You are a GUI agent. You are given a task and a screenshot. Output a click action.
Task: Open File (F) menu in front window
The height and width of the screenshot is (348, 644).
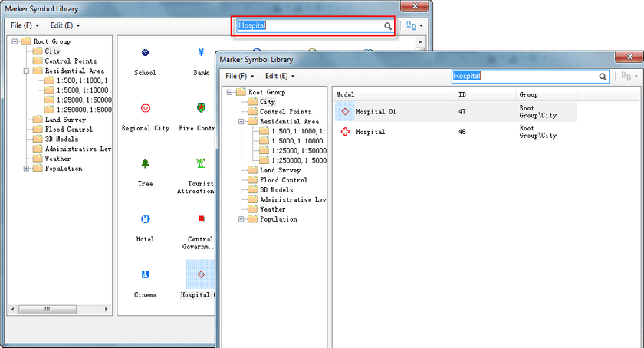pyautogui.click(x=239, y=77)
